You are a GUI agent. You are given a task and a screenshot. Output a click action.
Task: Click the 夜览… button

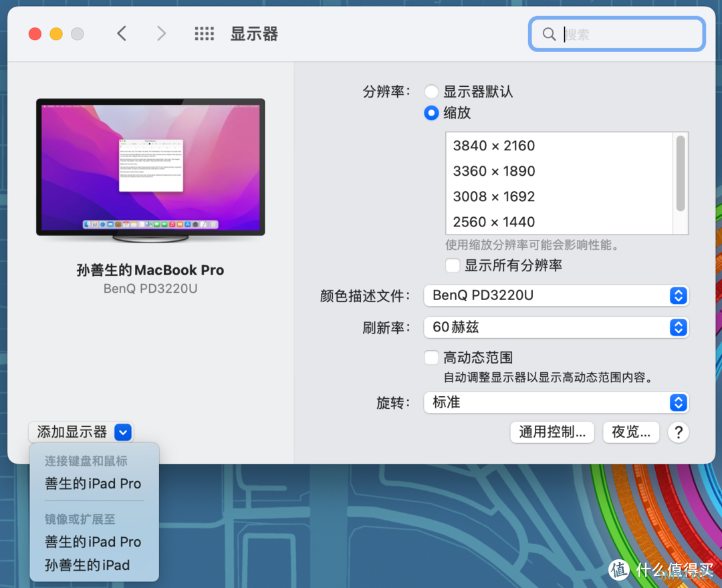click(x=631, y=432)
